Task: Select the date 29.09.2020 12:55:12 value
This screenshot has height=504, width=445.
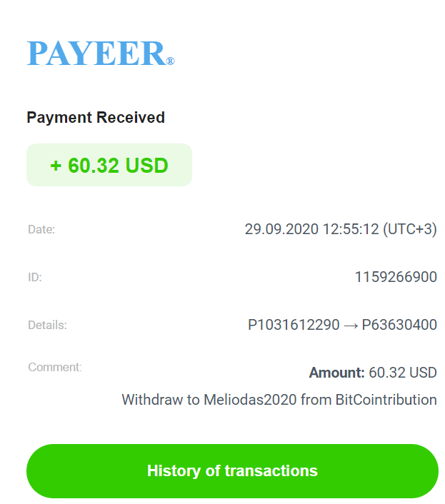Action: 312,229
